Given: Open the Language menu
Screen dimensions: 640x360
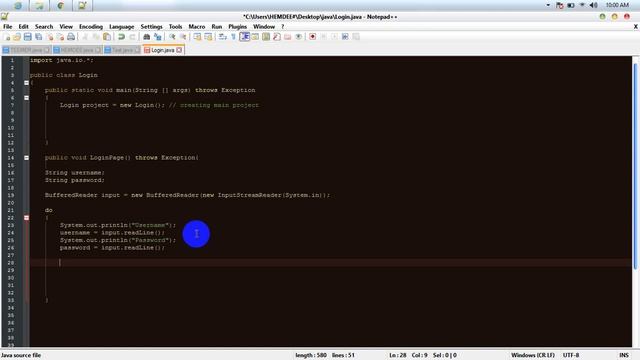Looking at the screenshot, I should click(x=121, y=27).
